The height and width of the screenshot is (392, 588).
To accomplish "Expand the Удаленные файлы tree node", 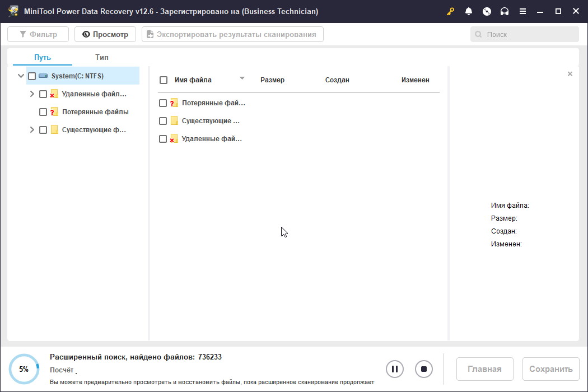I will 32,94.
